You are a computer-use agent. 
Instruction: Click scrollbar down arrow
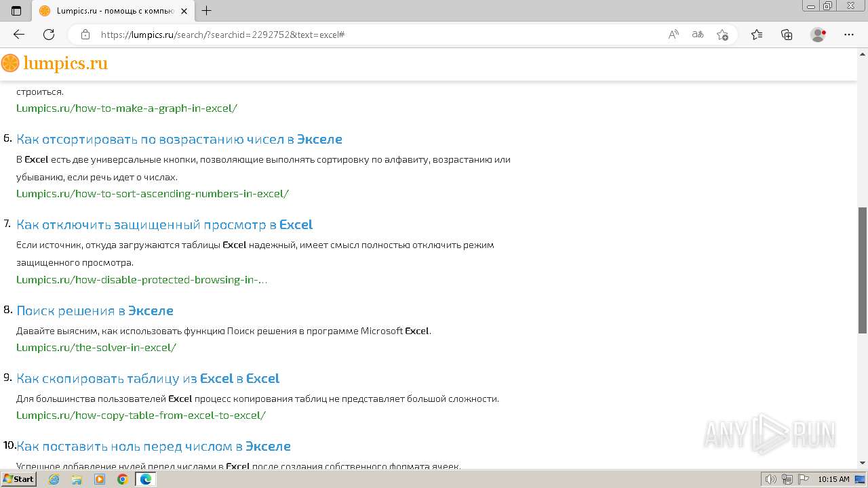point(863,463)
